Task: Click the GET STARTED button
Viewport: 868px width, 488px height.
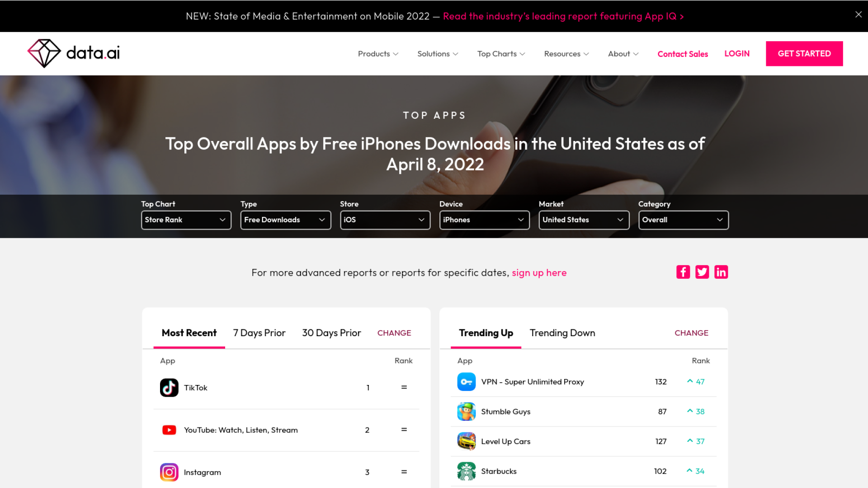Action: [x=804, y=54]
